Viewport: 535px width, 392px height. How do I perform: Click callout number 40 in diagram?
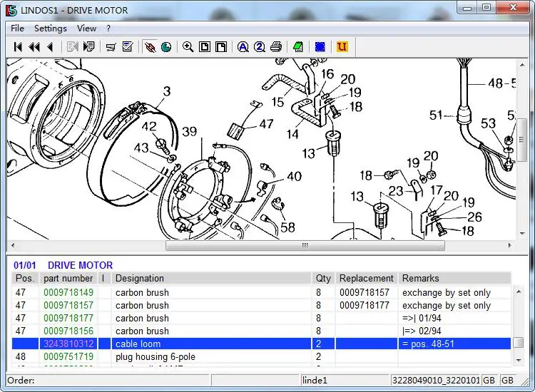pyautogui.click(x=294, y=177)
